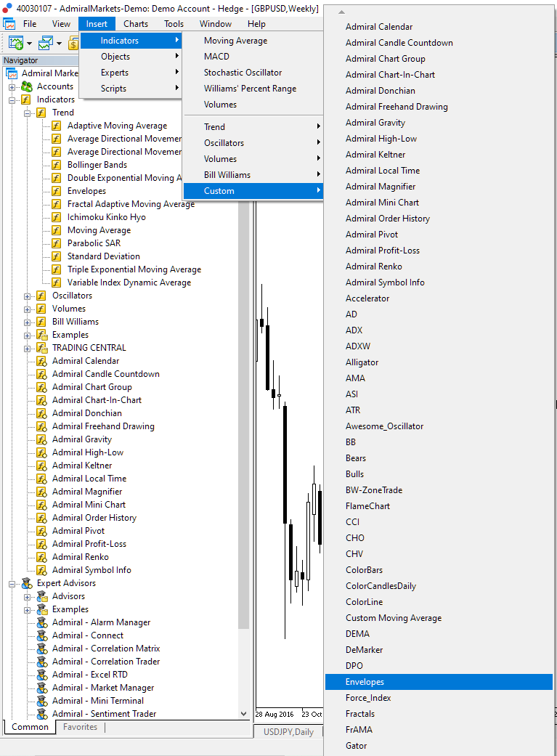Select the USDJPY,Daily chart tab
This screenshot has height=756, width=557.
click(x=288, y=732)
